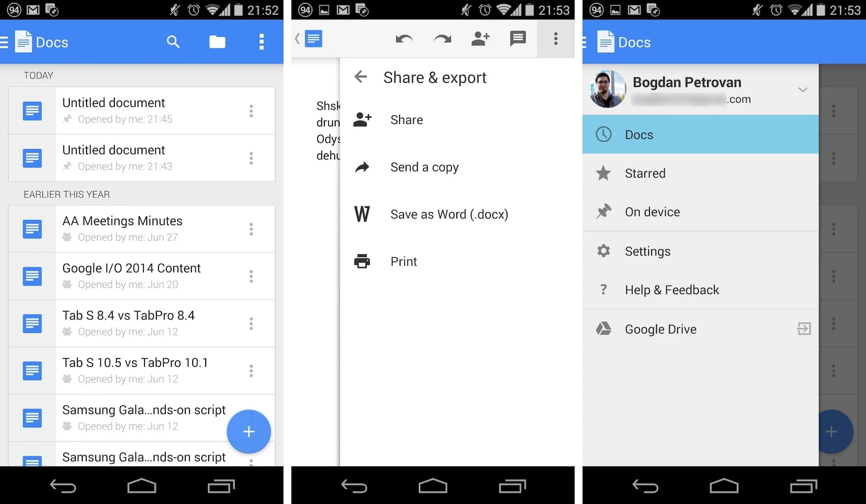Expand the Bogdan Petrovan account dropdown
866x504 pixels.
coord(802,89)
